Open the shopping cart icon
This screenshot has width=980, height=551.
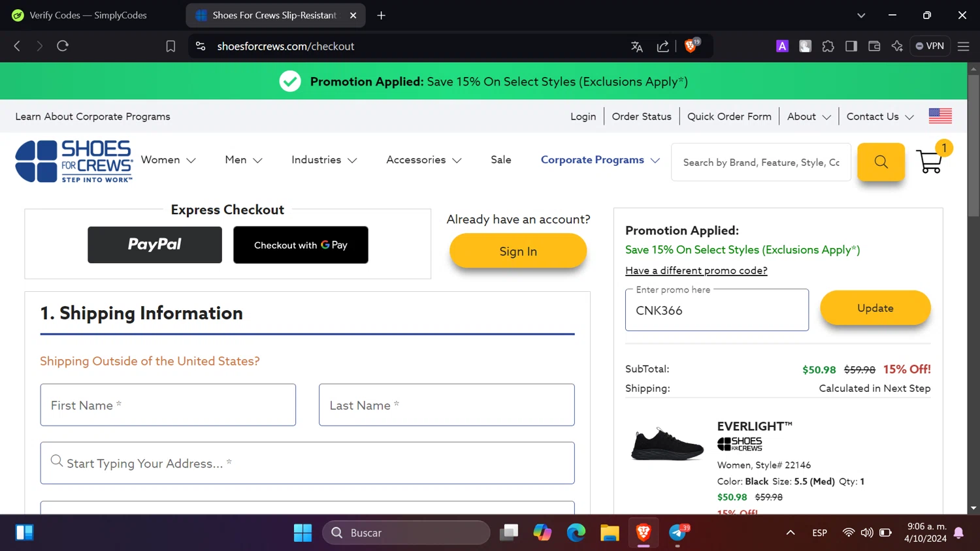click(930, 161)
